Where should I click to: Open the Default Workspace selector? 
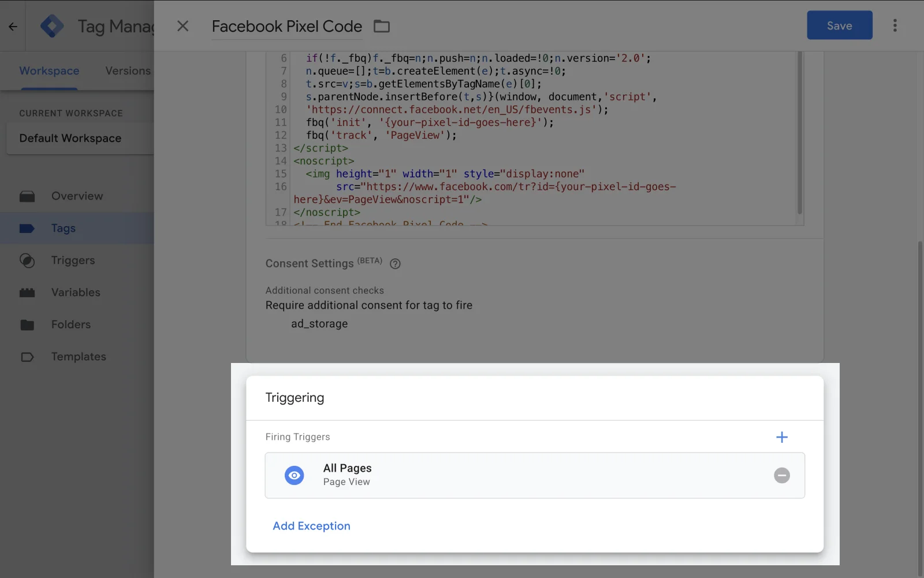tap(80, 138)
